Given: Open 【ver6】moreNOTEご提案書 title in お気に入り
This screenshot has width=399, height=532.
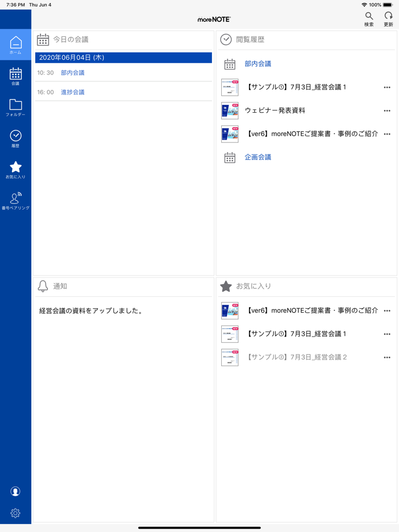Looking at the screenshot, I should [311, 310].
